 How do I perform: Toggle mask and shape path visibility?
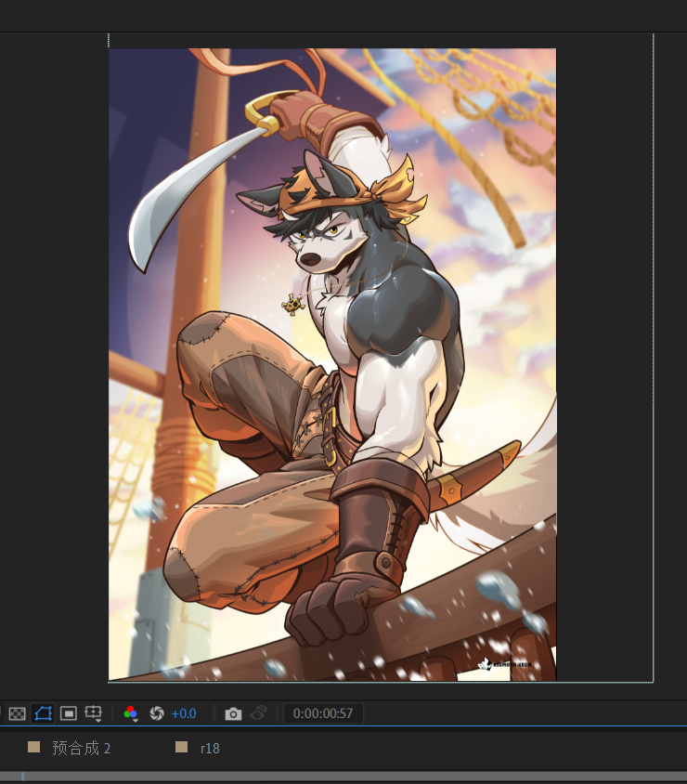pyautogui.click(x=43, y=713)
